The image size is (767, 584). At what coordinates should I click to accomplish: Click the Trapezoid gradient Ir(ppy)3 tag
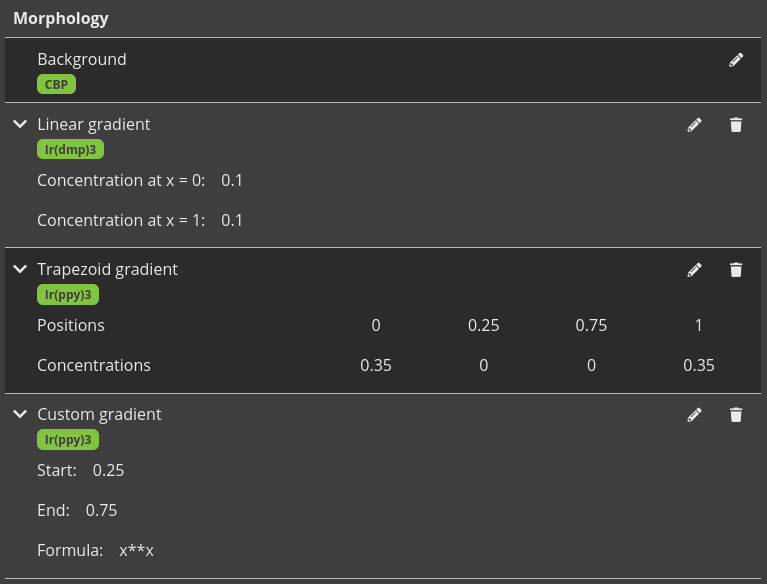[68, 295]
